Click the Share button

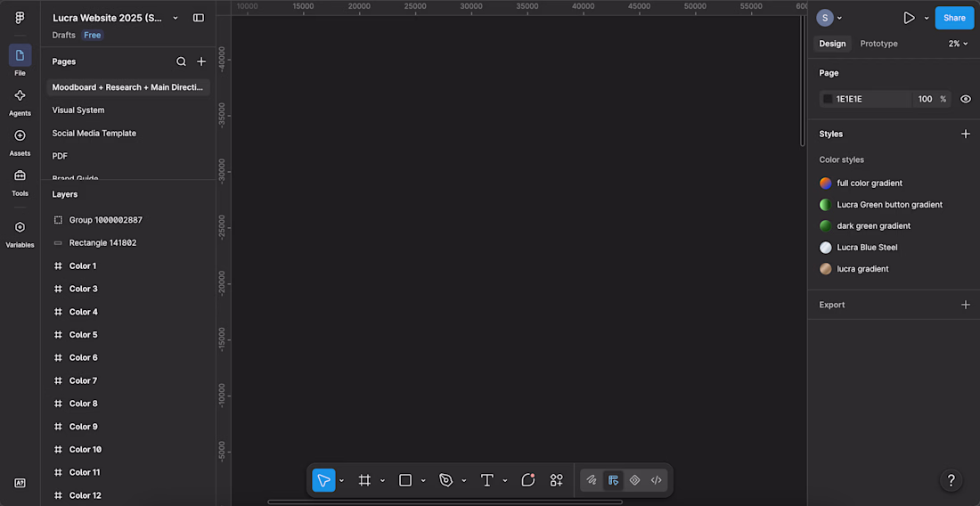pyautogui.click(x=954, y=18)
